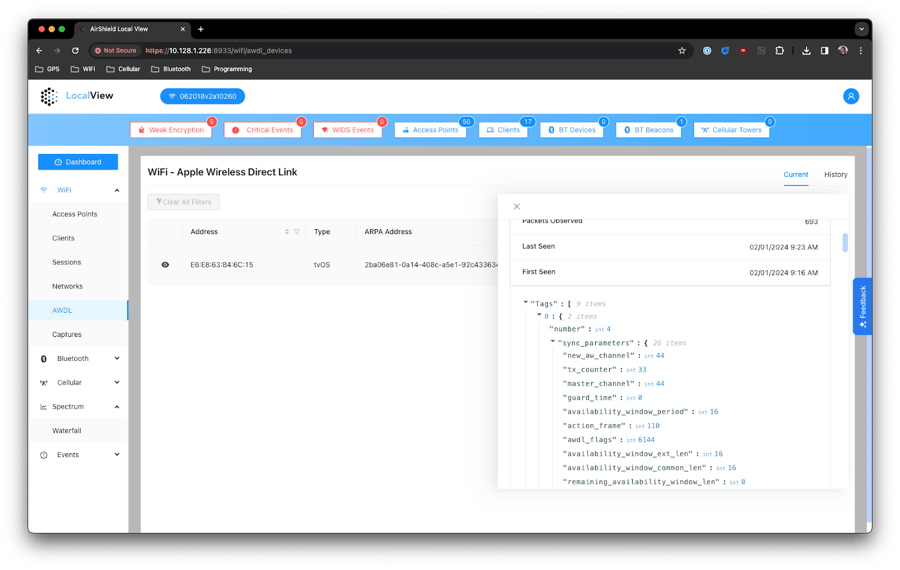Click the "awdl_flags" value 6144
Screen dimensions: 900x570
click(x=646, y=440)
